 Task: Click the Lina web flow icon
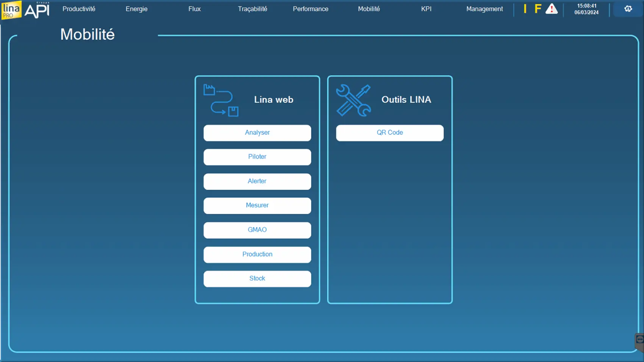[x=221, y=100]
